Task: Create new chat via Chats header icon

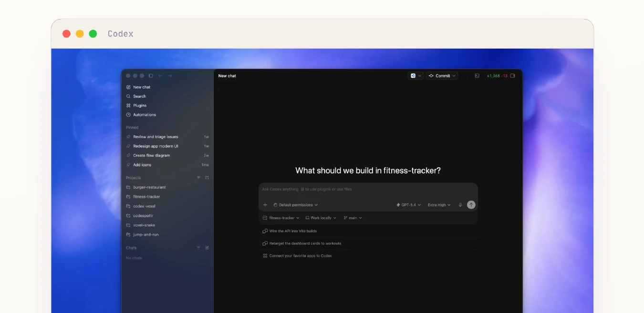Action: click(x=207, y=248)
